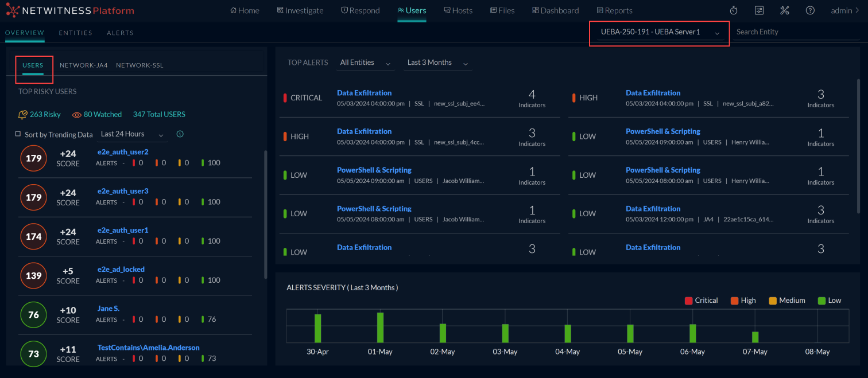This screenshot has height=378, width=868.
Task: Click the 76 score circle for Jane S.
Action: [34, 314]
